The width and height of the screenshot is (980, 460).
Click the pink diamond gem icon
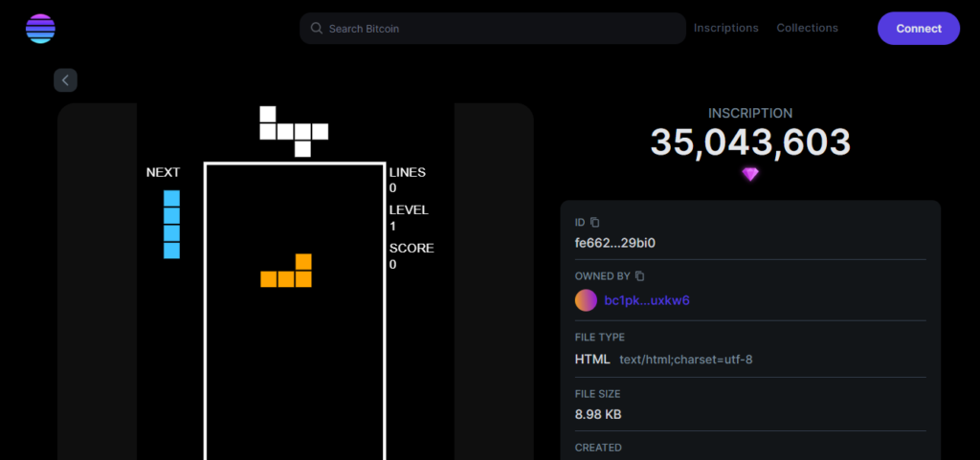pos(750,174)
